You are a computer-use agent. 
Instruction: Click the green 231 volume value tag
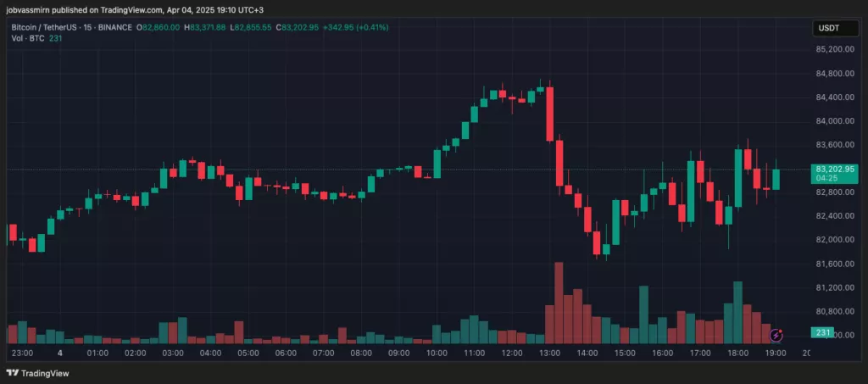click(822, 332)
